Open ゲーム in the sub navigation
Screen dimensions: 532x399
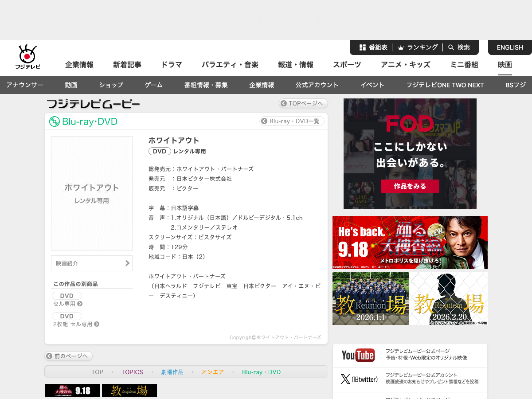[153, 85]
